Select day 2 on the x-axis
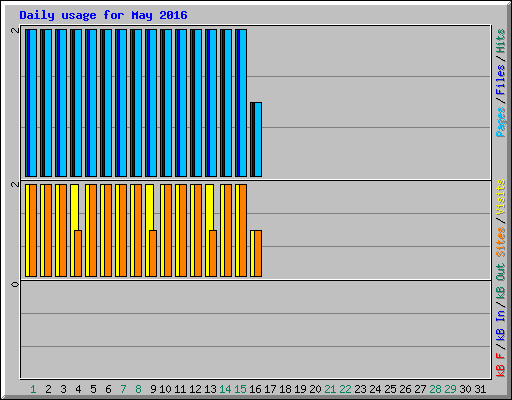512x400 pixels. [x=48, y=389]
